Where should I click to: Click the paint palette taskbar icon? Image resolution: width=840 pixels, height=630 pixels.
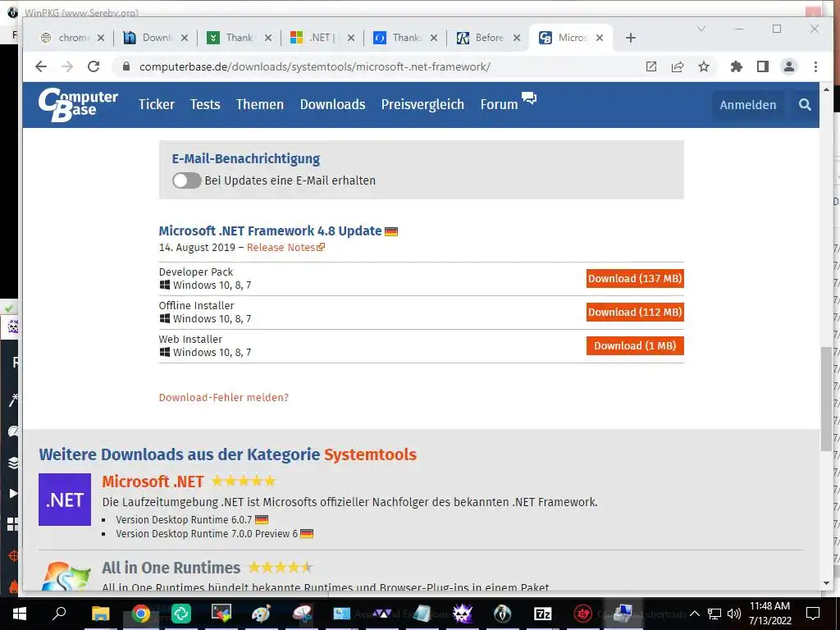[262, 614]
